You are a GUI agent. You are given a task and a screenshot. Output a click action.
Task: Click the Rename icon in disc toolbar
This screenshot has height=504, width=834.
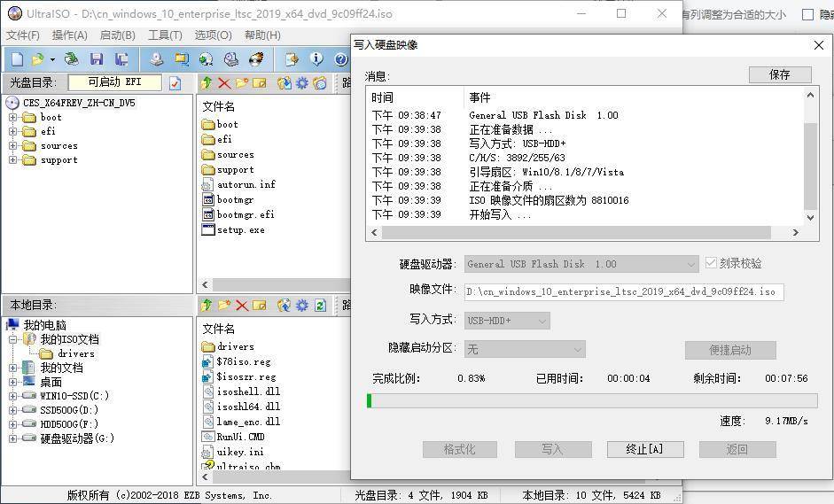tap(260, 83)
